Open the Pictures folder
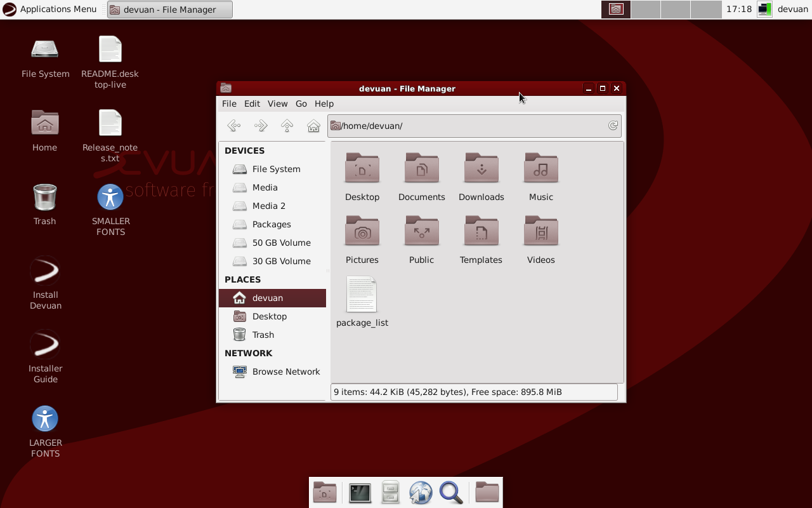812x508 pixels. click(x=362, y=239)
